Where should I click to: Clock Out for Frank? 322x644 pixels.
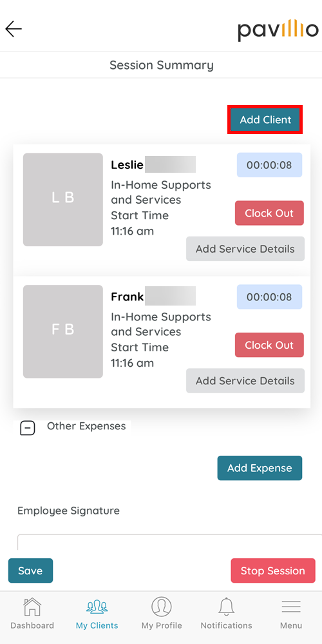269,345
